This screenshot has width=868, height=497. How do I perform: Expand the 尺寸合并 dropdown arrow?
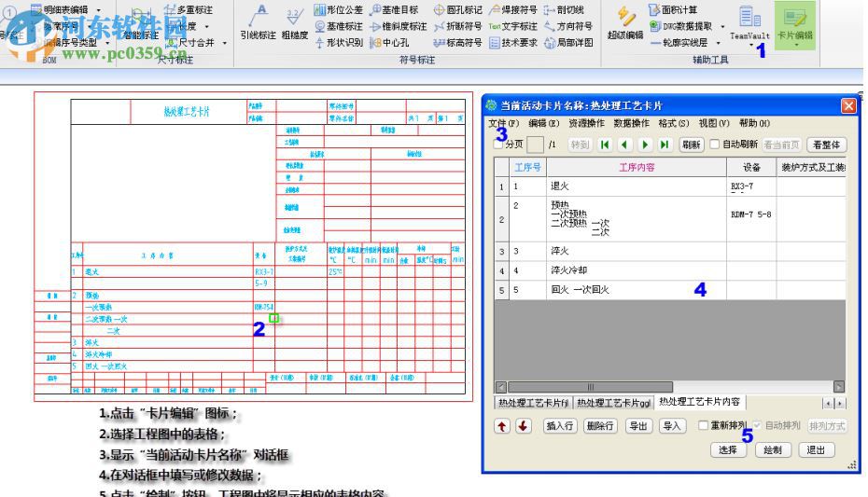225,43
